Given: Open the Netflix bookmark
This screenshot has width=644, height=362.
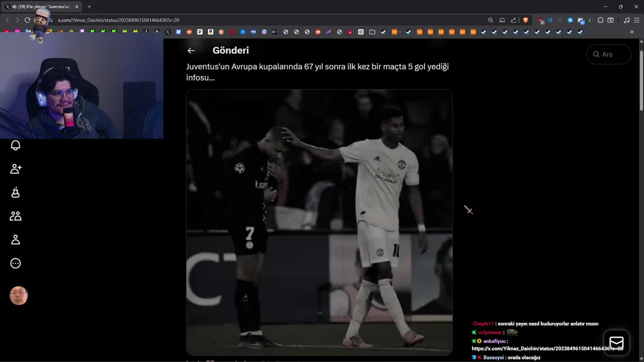Looking at the screenshot, I should (x=232, y=32).
